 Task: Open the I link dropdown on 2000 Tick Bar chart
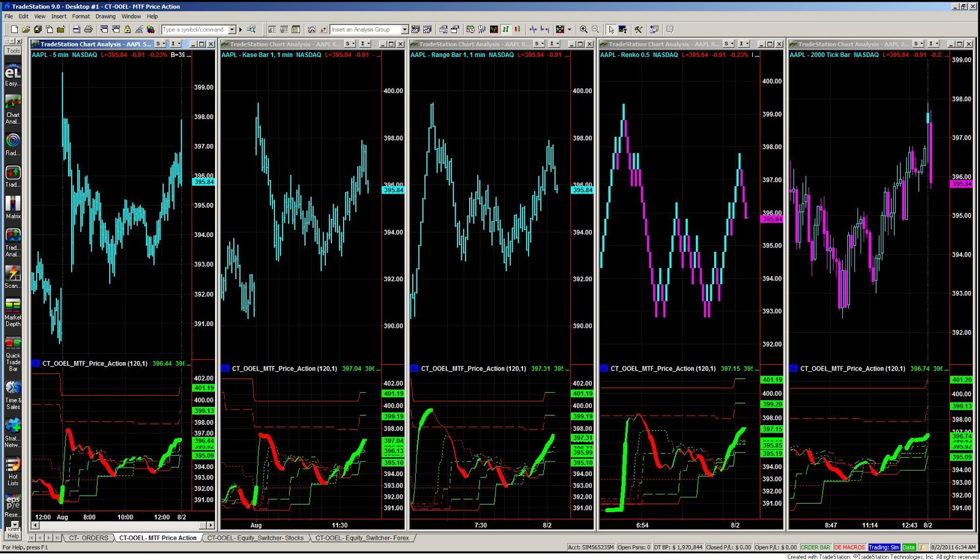click(x=933, y=44)
